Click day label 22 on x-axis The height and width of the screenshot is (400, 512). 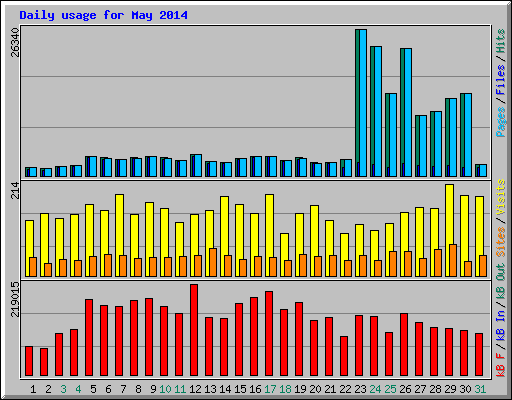tap(345, 389)
